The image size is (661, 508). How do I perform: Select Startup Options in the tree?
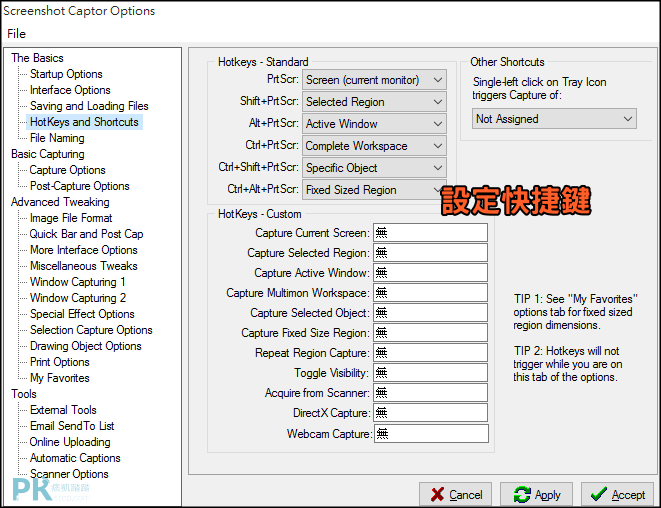click(x=66, y=74)
